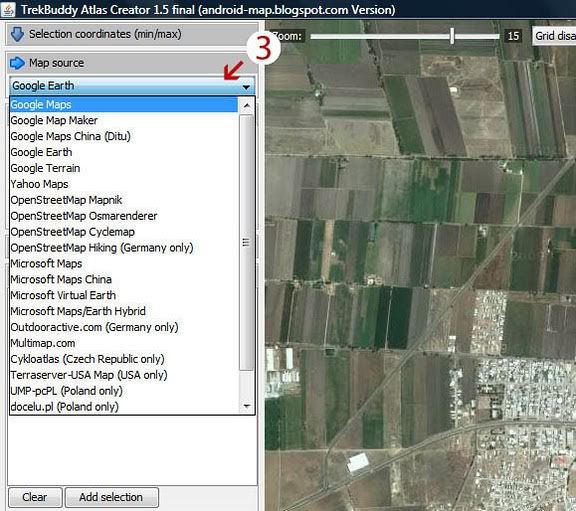Click the Map source panel header
The width and height of the screenshot is (576, 511).
pos(132,63)
